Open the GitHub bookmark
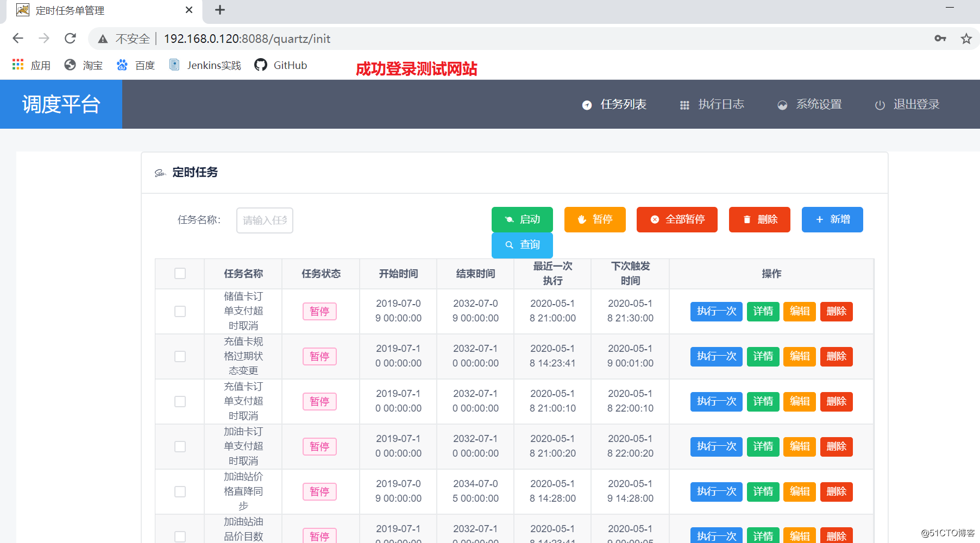 (x=281, y=65)
